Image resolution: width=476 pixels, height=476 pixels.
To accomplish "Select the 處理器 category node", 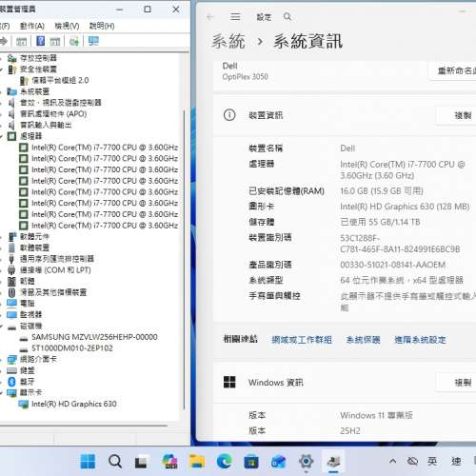I will [x=31, y=136].
